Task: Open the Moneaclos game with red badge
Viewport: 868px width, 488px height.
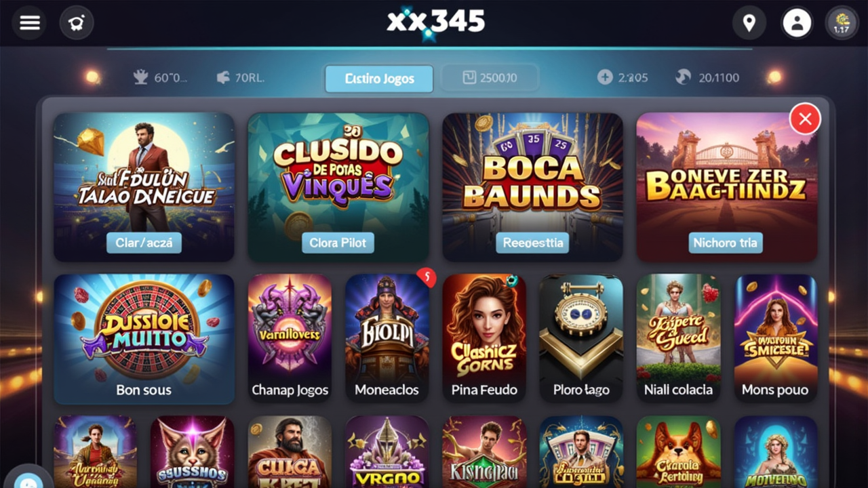Action: click(x=387, y=338)
